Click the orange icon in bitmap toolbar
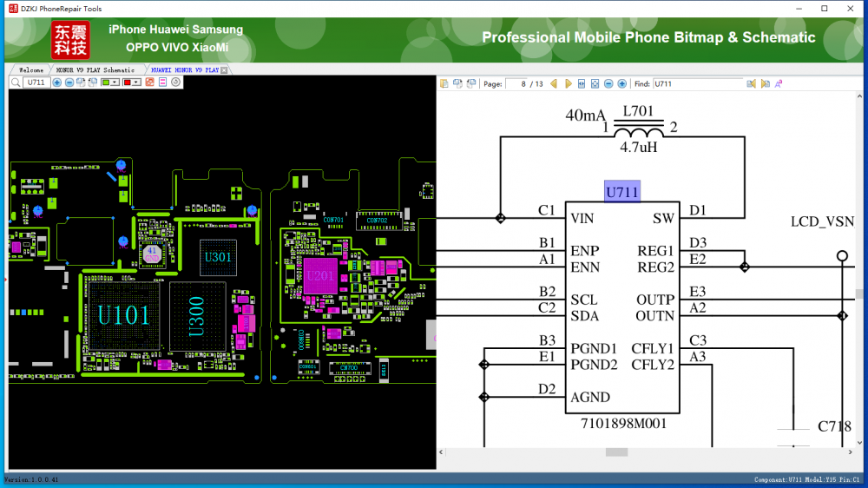The height and width of the screenshot is (488, 868). [149, 82]
